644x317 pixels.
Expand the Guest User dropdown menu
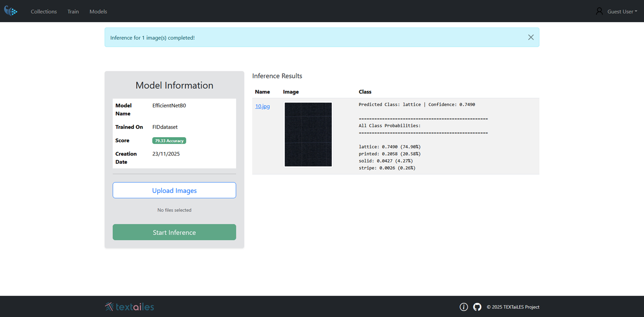coord(622,12)
